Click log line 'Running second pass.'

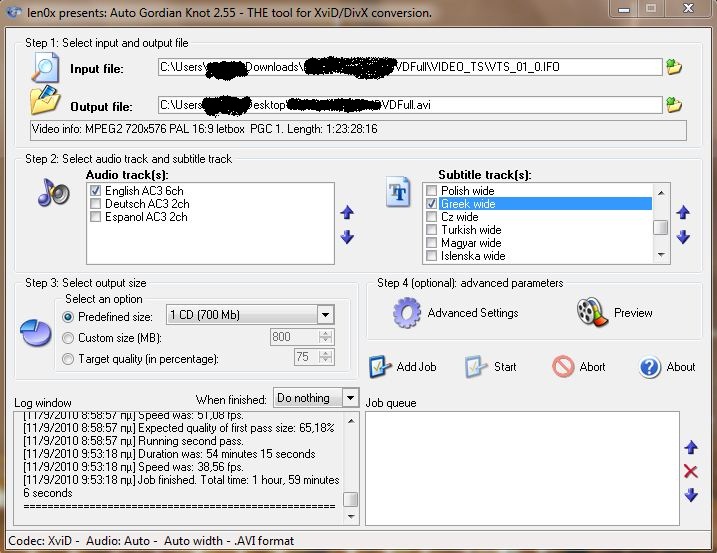pos(191,441)
